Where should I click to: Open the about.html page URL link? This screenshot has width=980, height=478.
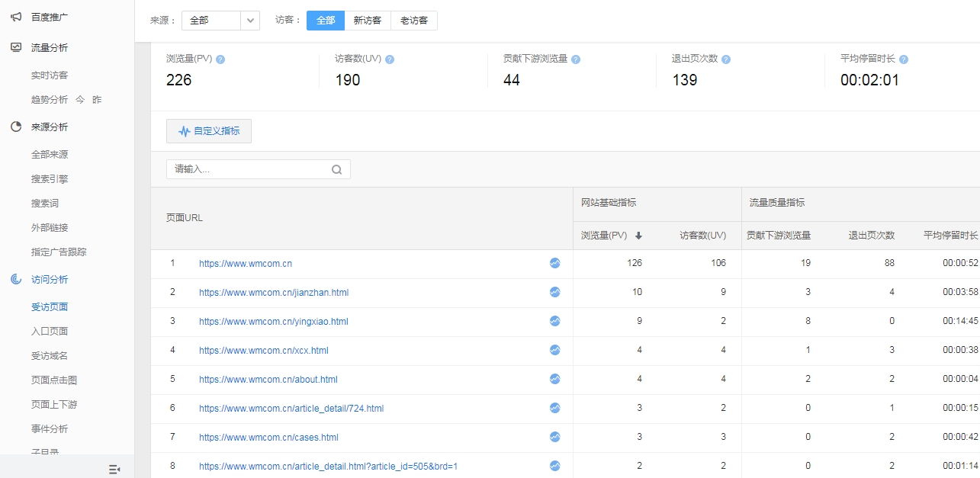pos(268,380)
